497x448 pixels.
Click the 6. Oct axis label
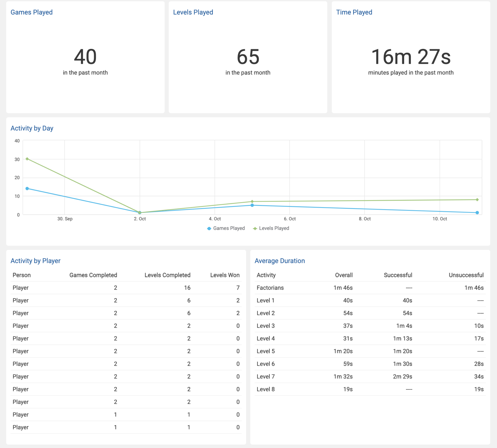(x=290, y=219)
